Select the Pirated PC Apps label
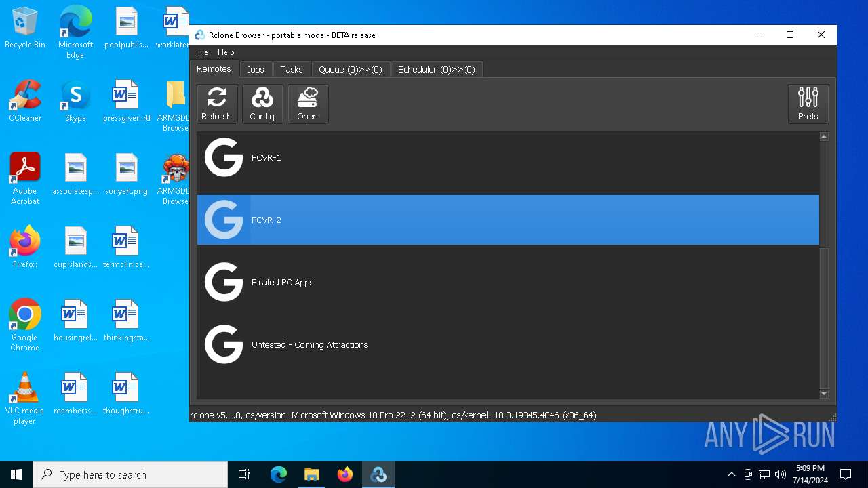The width and height of the screenshot is (868, 488). tap(283, 282)
